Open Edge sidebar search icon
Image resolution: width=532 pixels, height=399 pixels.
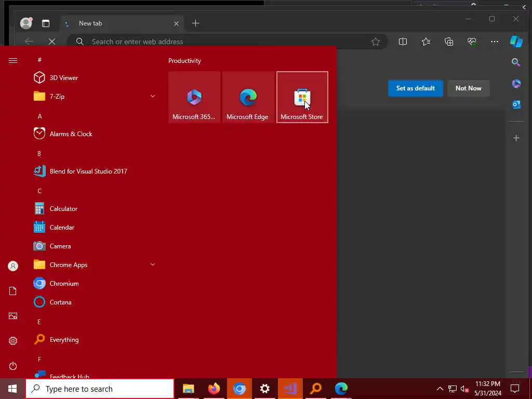tap(516, 62)
